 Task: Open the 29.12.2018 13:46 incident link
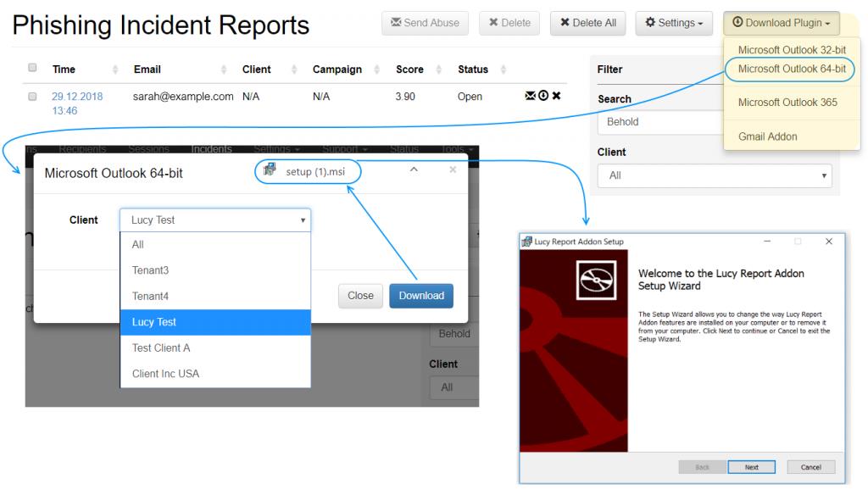pyautogui.click(x=77, y=103)
